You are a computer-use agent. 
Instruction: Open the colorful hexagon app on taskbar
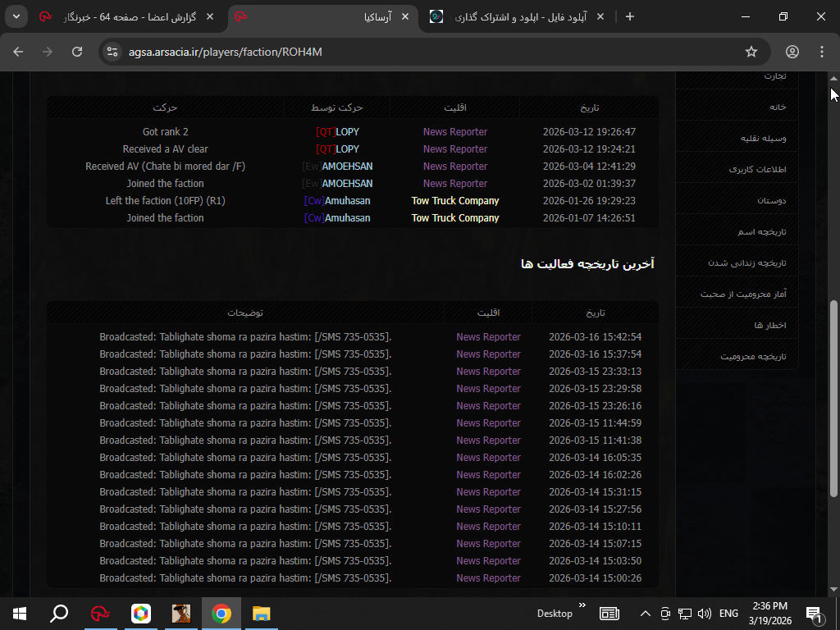[x=141, y=614]
